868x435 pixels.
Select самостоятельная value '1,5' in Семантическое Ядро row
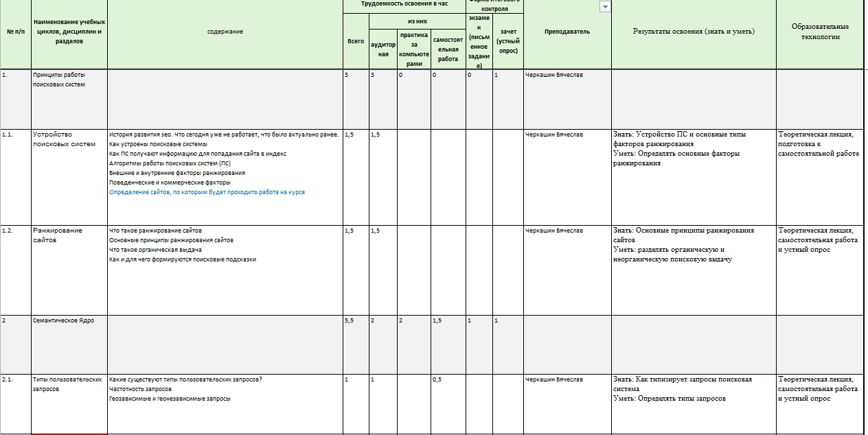448,344
